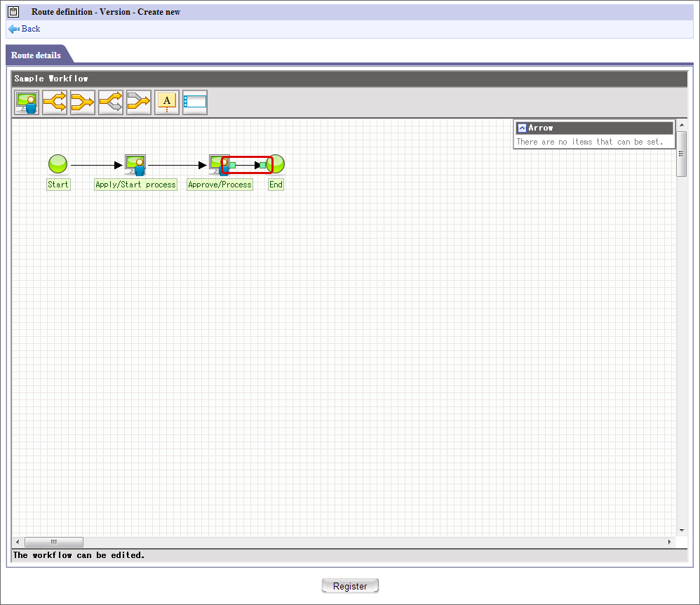This screenshot has width=700, height=605.
Task: Select the yellow merge join tool
Action: tap(83, 102)
